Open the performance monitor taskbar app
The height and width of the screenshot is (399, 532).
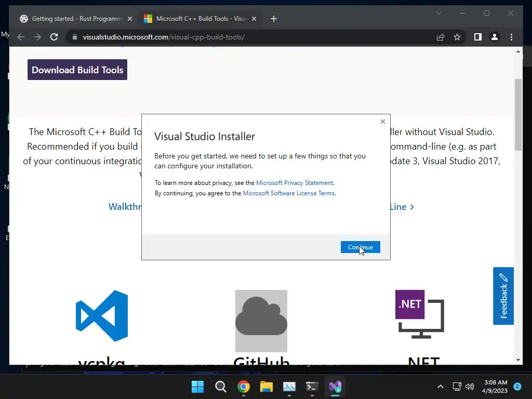tap(289, 387)
